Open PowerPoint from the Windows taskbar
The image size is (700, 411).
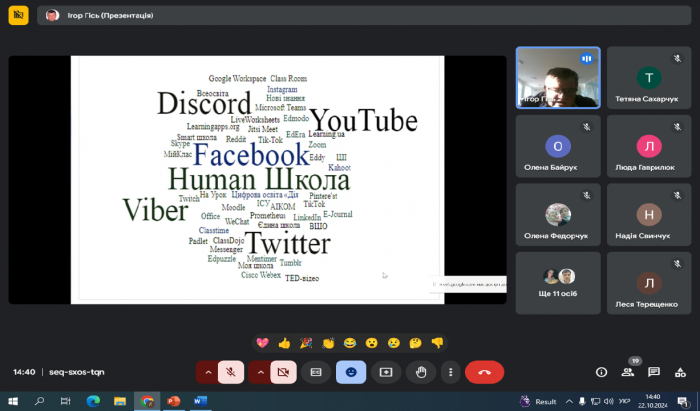pos(172,401)
